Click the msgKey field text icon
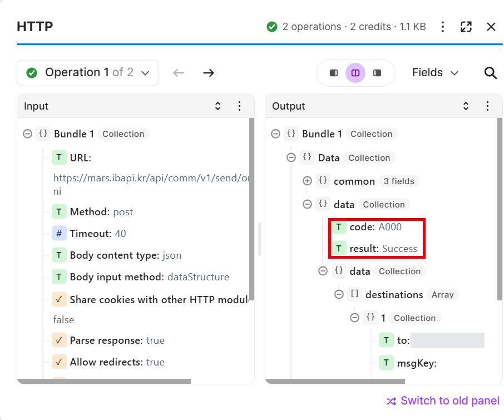The height and width of the screenshot is (420, 504). [x=387, y=363]
